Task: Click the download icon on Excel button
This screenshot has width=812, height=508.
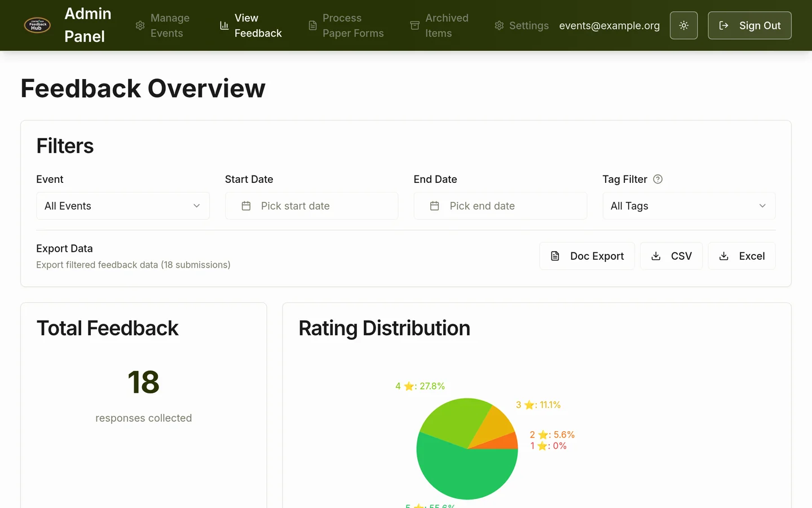Action: pyautogui.click(x=724, y=256)
